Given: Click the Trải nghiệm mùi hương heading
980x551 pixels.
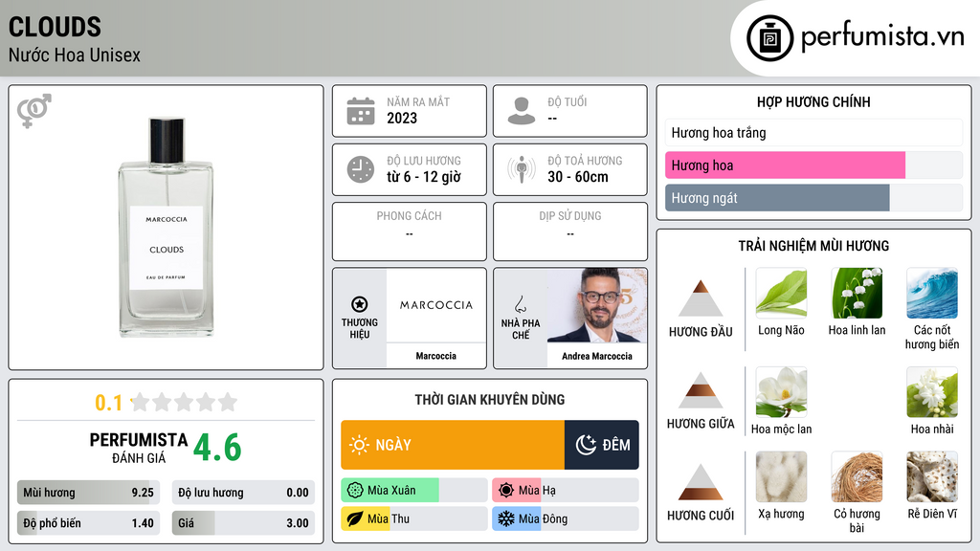Looking at the screenshot, I should point(813,246).
